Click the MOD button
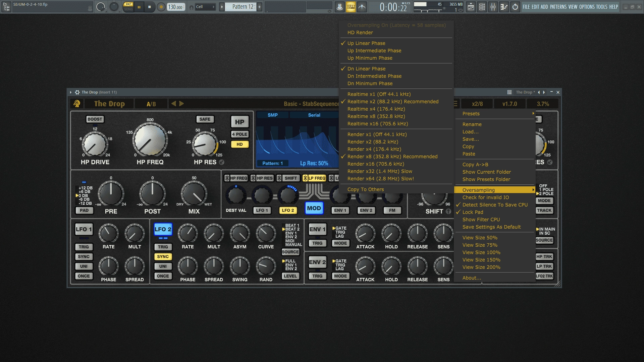This screenshot has height=362, width=644. pyautogui.click(x=314, y=208)
